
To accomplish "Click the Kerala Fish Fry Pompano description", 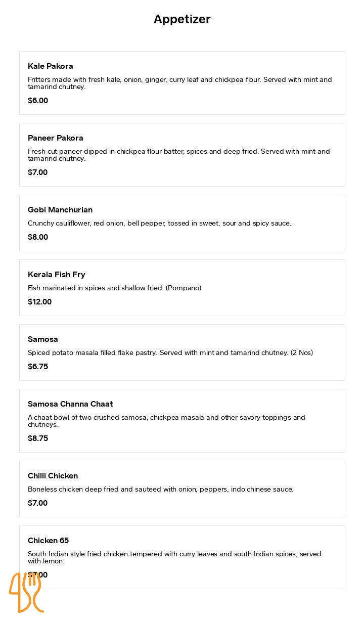I will pos(115,288).
